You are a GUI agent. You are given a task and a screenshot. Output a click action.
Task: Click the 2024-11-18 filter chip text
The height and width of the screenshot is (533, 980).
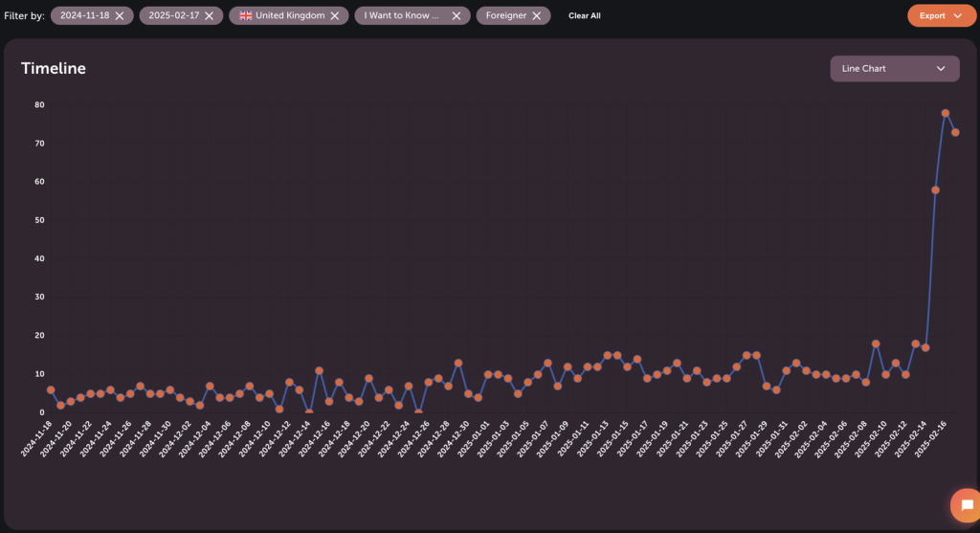tap(85, 15)
